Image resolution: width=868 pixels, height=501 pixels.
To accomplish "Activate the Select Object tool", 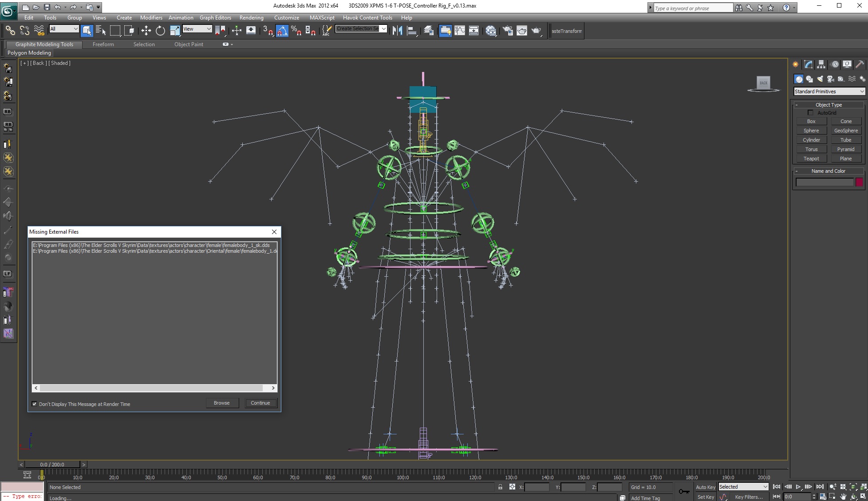I will tap(87, 30).
